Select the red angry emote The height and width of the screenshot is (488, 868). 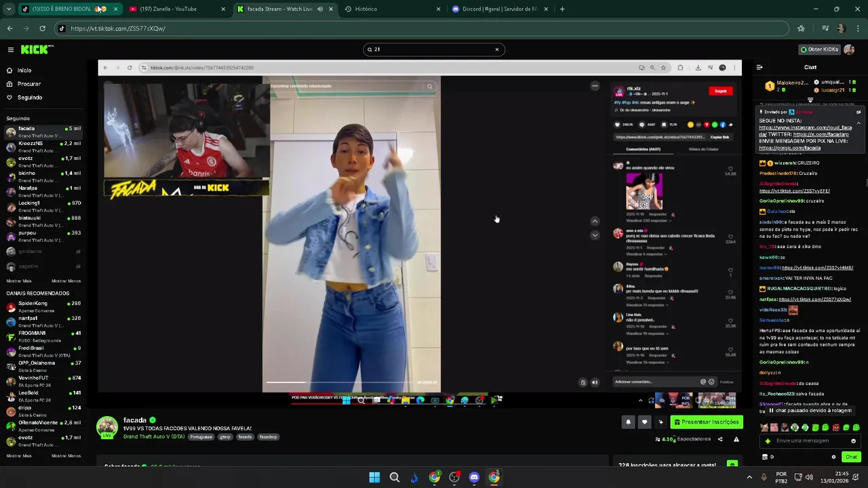pyautogui.click(x=835, y=428)
